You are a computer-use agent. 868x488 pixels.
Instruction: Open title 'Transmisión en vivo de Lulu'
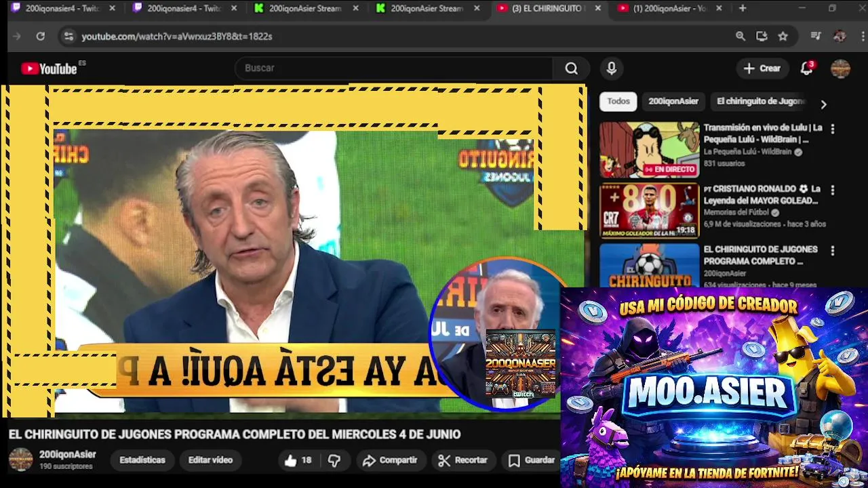coord(763,134)
